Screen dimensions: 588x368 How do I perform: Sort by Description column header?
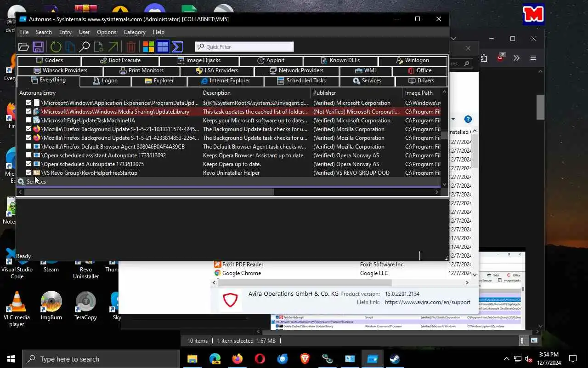pyautogui.click(x=255, y=93)
